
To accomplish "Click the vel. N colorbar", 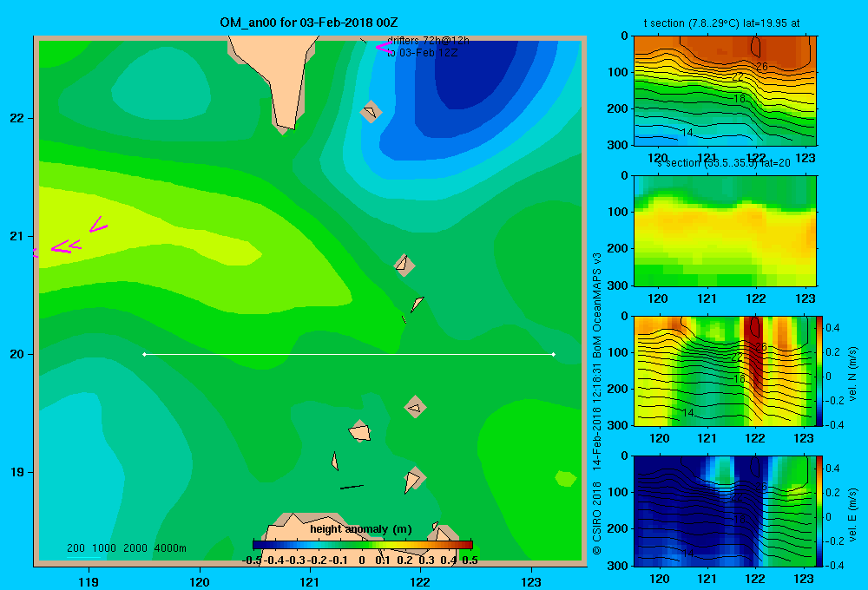I will (x=819, y=370).
